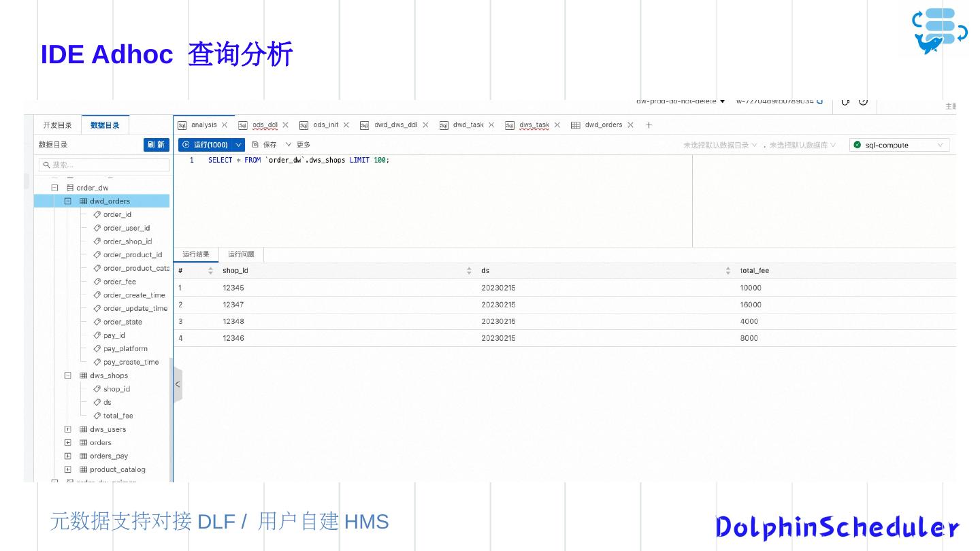Expand the orders_pay table node
The width and height of the screenshot is (980, 551).
pos(68,456)
